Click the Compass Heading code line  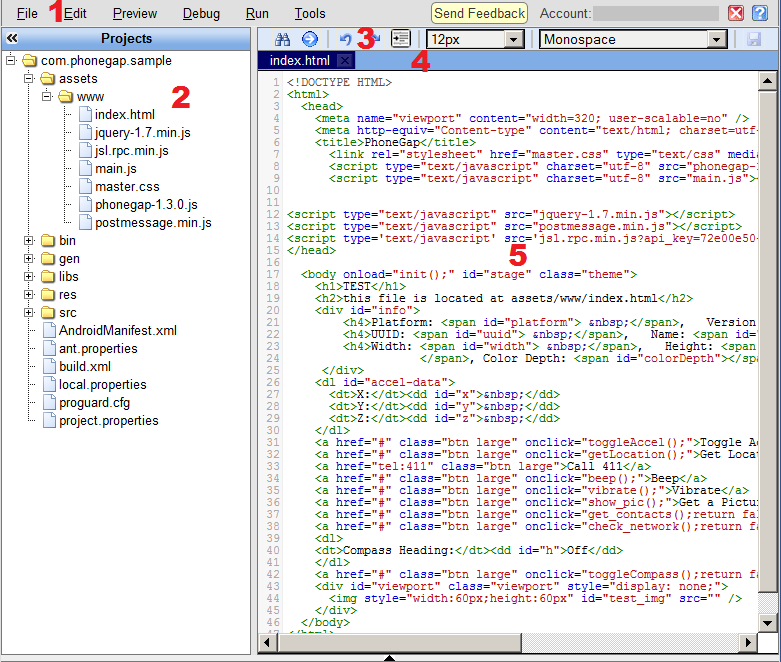click(469, 550)
